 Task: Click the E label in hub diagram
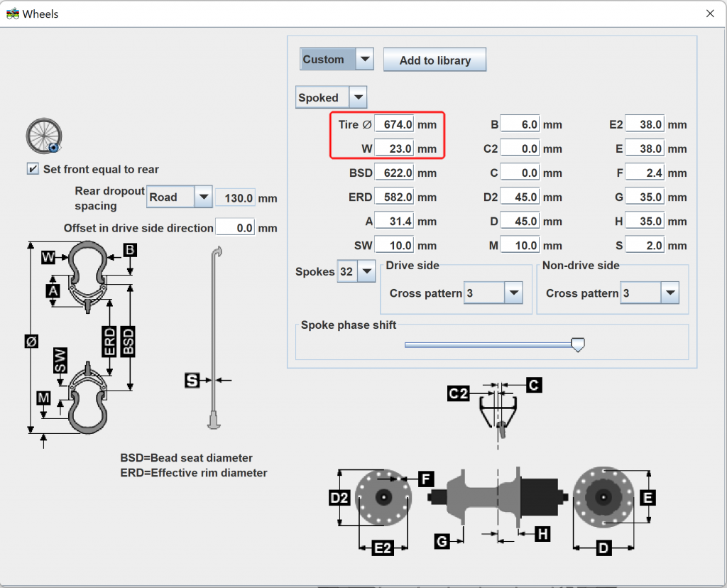(647, 498)
